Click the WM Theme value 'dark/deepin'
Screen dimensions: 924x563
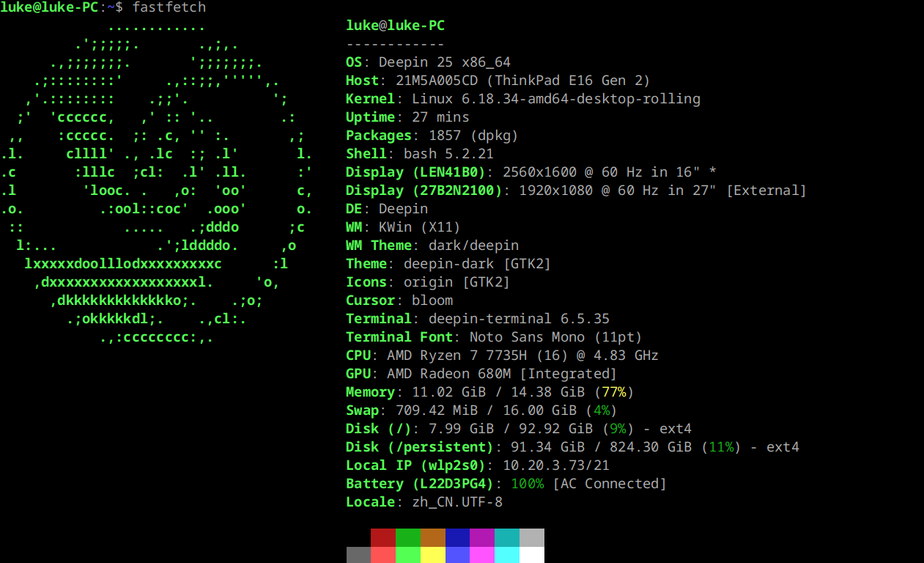(x=474, y=246)
